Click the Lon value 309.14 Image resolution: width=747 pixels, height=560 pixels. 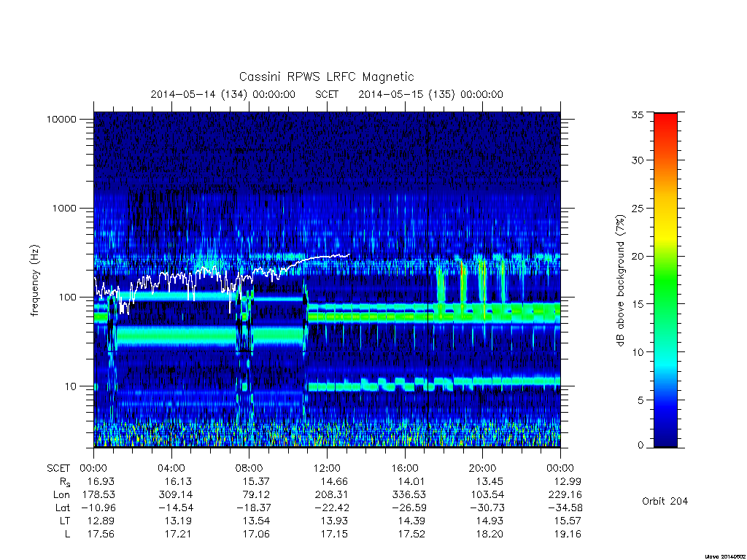point(177,495)
